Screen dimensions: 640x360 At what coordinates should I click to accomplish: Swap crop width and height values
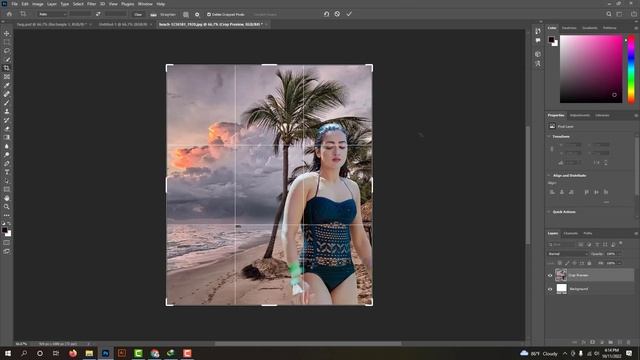(x=98, y=14)
